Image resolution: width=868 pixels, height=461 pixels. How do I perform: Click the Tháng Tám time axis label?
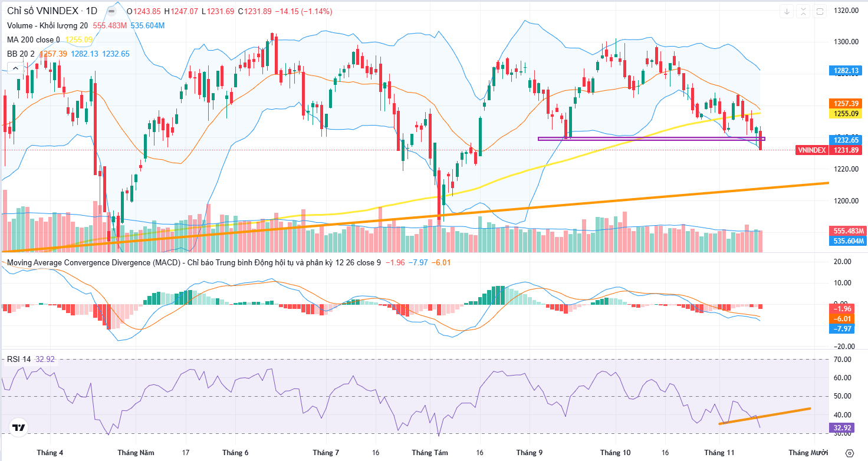(x=430, y=453)
